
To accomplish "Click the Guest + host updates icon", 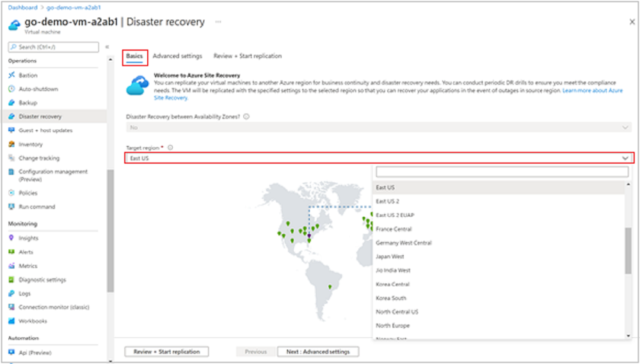I will point(12,130).
